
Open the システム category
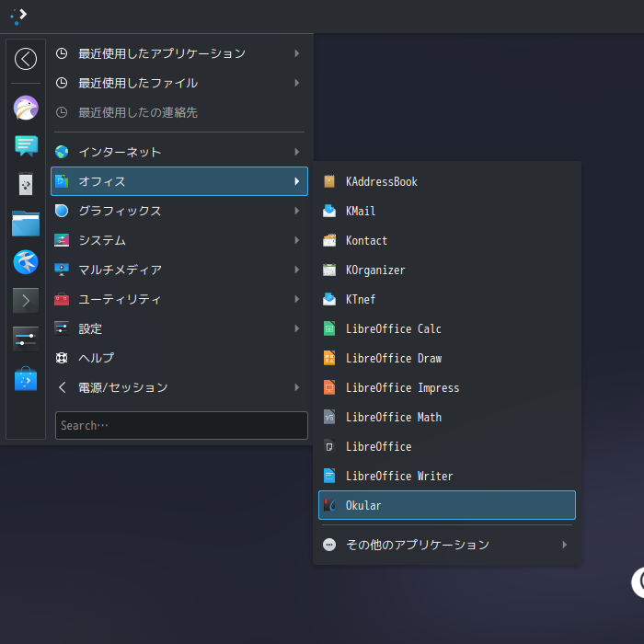(x=179, y=240)
